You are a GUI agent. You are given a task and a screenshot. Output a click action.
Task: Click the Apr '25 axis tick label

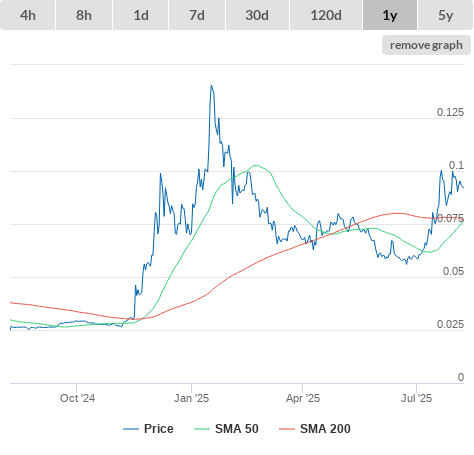(x=303, y=398)
